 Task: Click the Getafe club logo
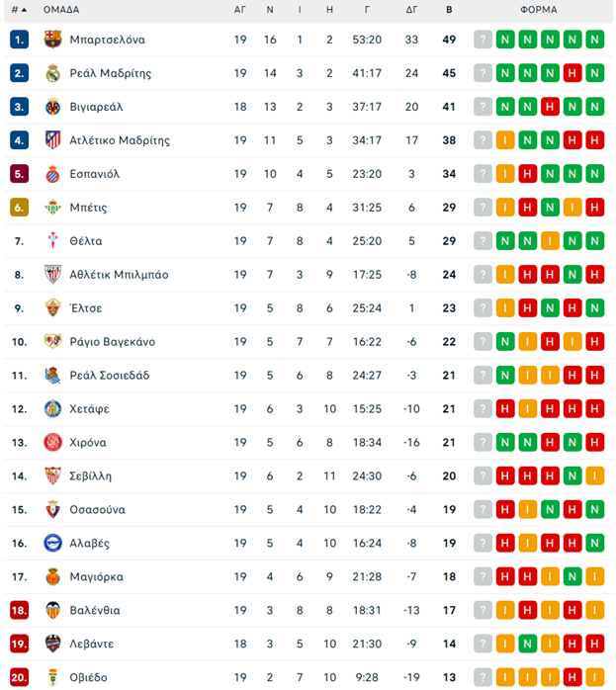[52, 409]
